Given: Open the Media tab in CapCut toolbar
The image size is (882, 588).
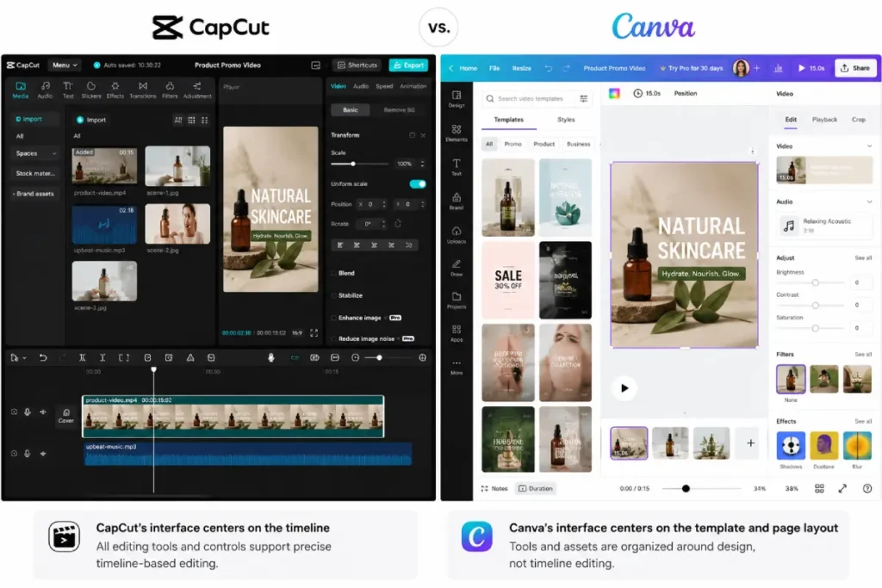Looking at the screenshot, I should pyautogui.click(x=21, y=90).
